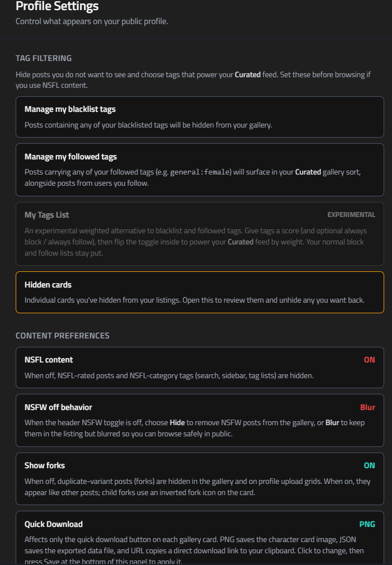Change Quick Download format from PNG
The image size is (392, 565).
tap(367, 524)
